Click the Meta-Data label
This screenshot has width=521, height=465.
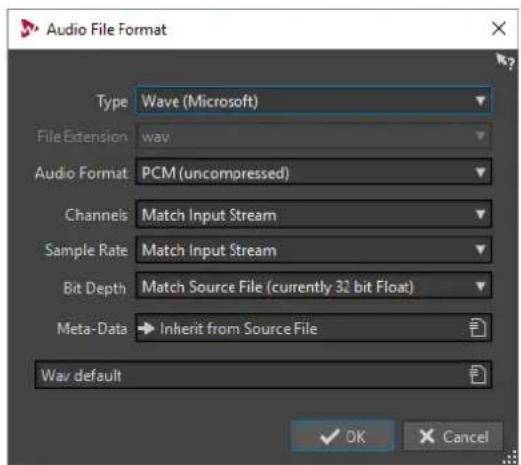(x=92, y=329)
